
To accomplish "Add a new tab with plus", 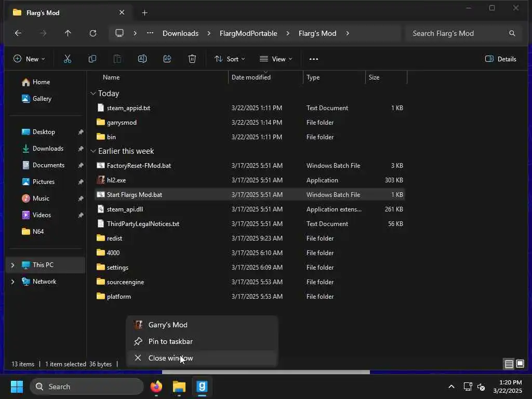I will (144, 13).
